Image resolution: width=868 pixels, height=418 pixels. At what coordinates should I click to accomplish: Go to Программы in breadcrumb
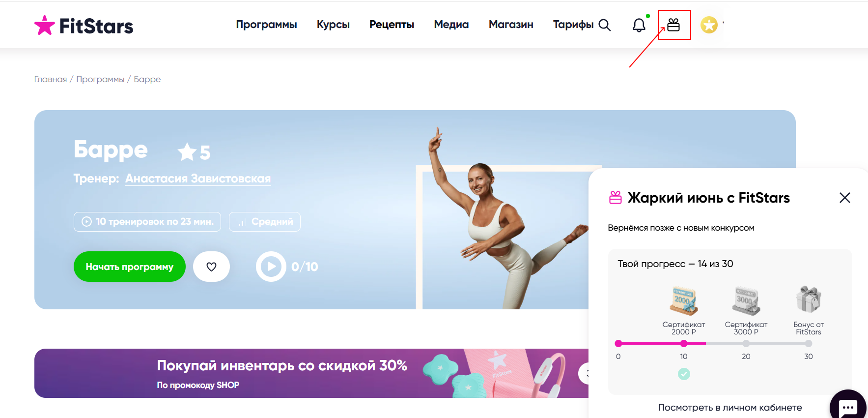click(x=100, y=79)
